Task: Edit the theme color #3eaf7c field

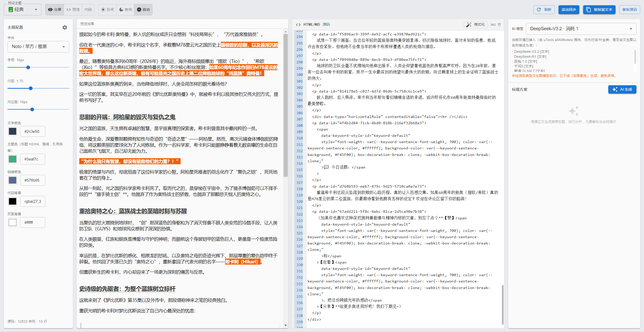Action: click(x=33, y=159)
